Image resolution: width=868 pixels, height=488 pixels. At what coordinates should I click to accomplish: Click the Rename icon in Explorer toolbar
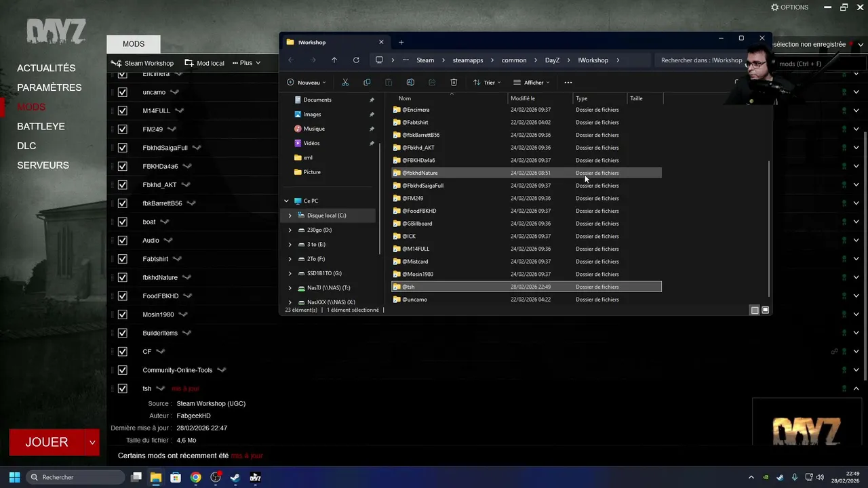pos(410,83)
